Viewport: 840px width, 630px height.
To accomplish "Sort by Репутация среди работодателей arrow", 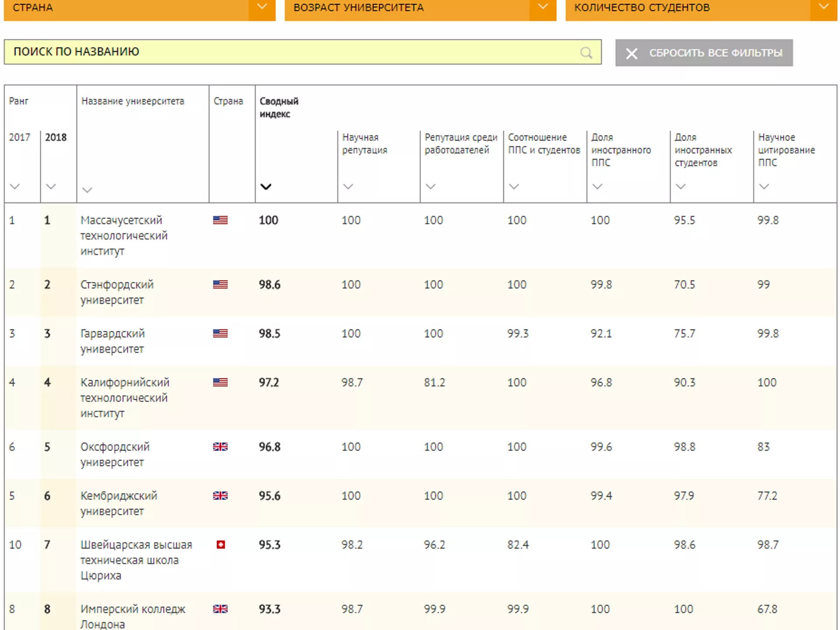I will coord(430,187).
